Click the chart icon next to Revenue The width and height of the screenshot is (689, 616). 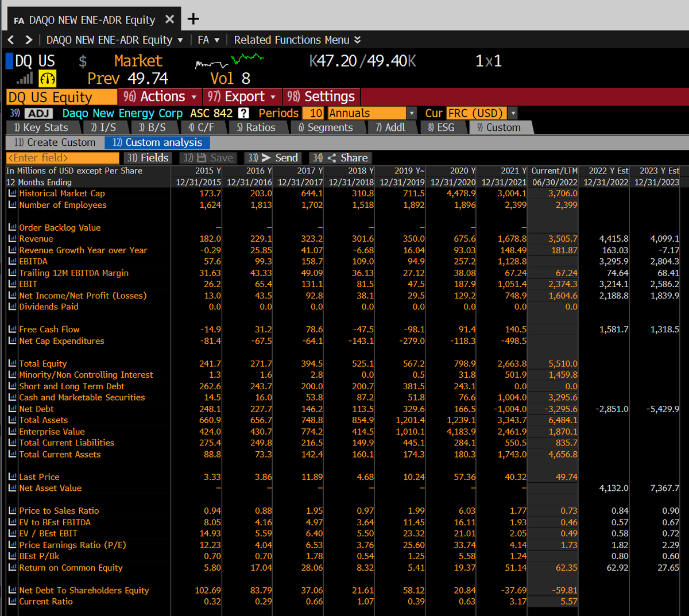pos(12,239)
